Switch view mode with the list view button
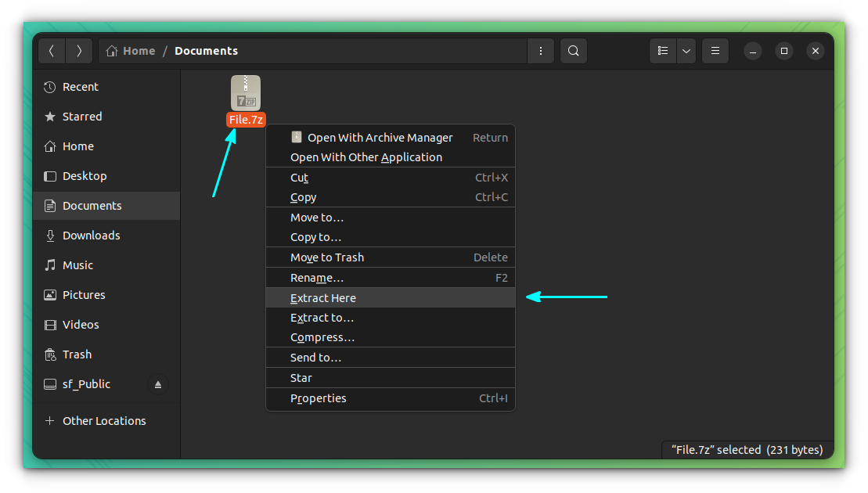 point(662,50)
